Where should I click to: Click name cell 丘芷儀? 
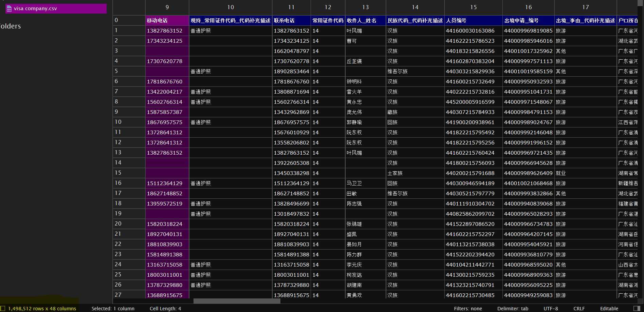365,61
